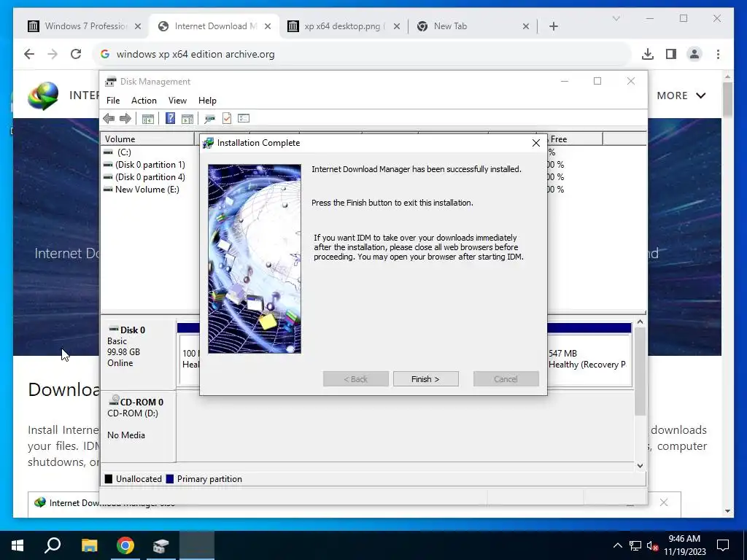Viewport: 747px width, 560px height.
Task: Click the Rescan Disks toolbar icon
Action: [x=209, y=119]
